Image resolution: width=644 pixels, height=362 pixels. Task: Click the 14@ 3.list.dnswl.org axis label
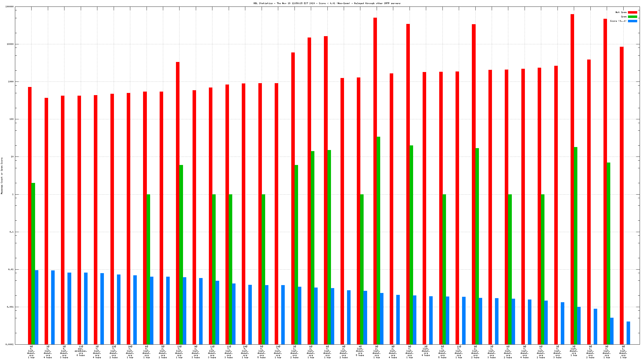[130, 352]
